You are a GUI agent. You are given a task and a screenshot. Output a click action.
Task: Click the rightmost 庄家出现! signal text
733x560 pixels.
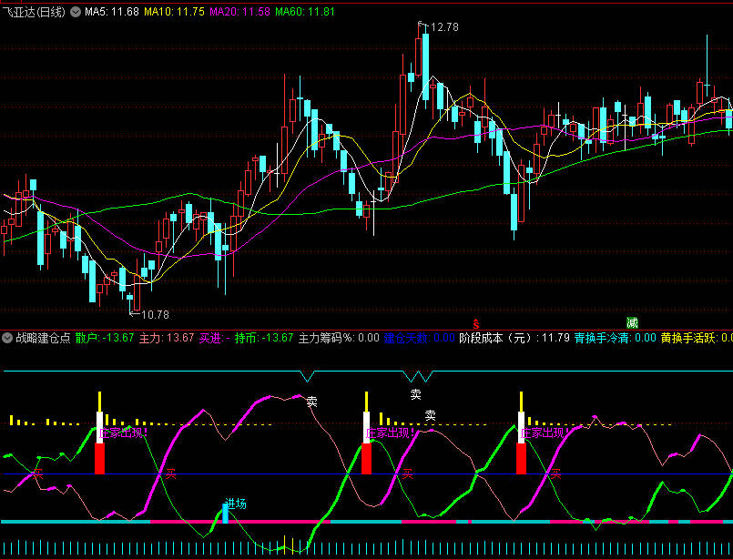click(x=545, y=433)
